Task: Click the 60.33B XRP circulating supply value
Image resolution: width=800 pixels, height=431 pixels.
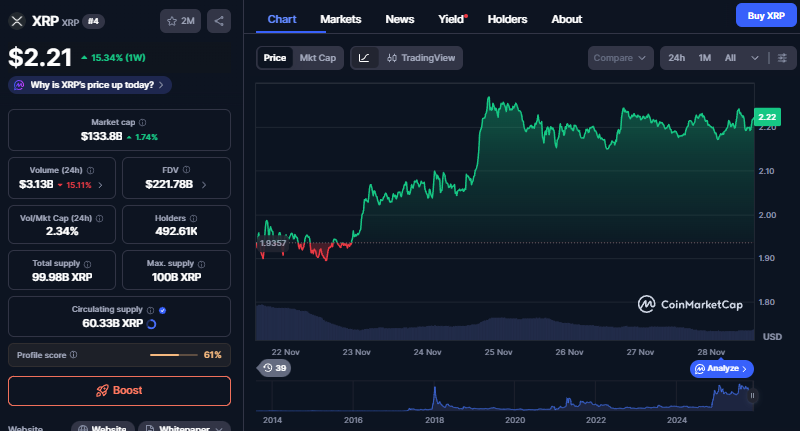Action: coord(112,323)
